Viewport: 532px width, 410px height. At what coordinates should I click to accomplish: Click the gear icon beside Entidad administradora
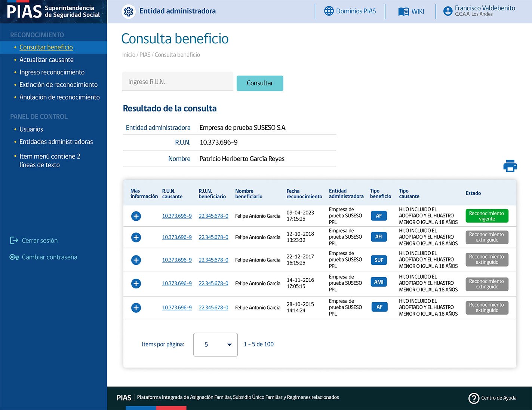[129, 12]
